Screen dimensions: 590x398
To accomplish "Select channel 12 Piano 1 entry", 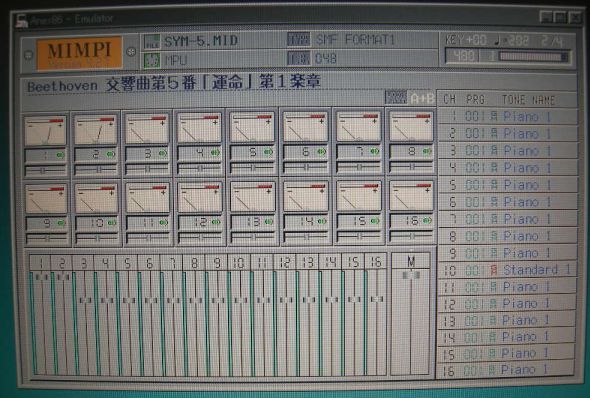I will pos(507,304).
